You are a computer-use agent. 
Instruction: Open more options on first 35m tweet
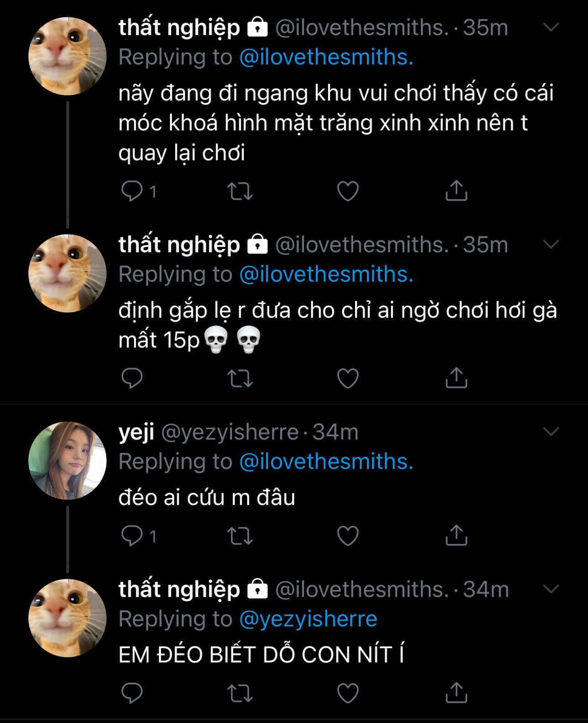pos(552,28)
